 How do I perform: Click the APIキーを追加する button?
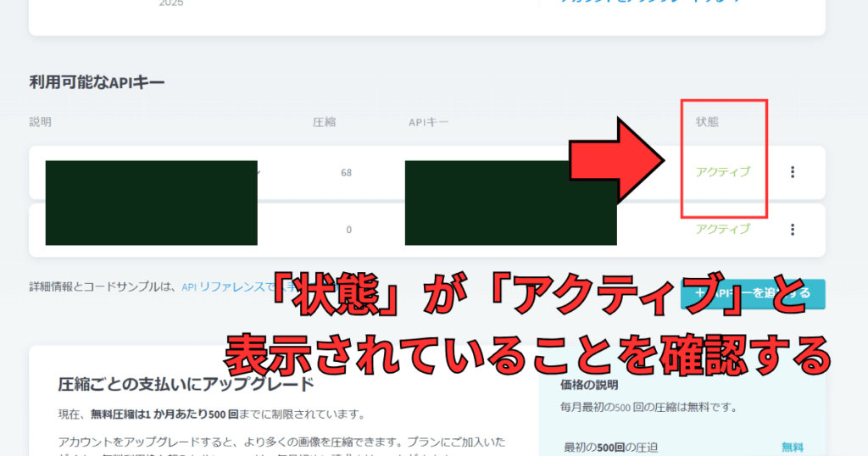click(x=753, y=294)
